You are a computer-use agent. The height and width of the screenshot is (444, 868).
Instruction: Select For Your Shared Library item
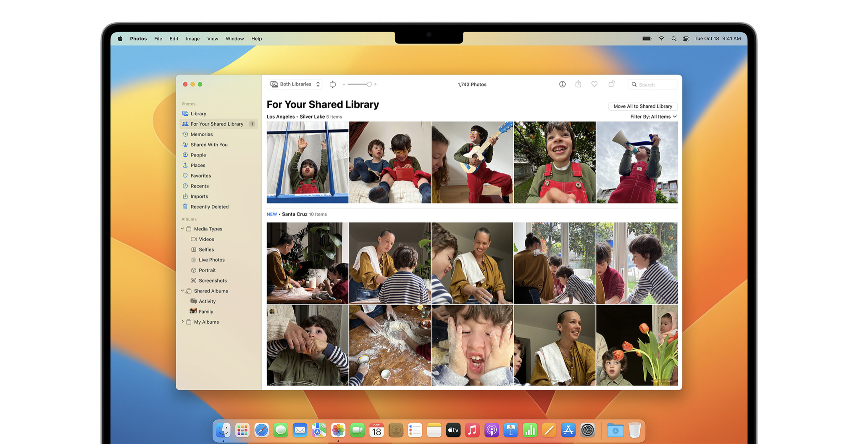point(218,124)
